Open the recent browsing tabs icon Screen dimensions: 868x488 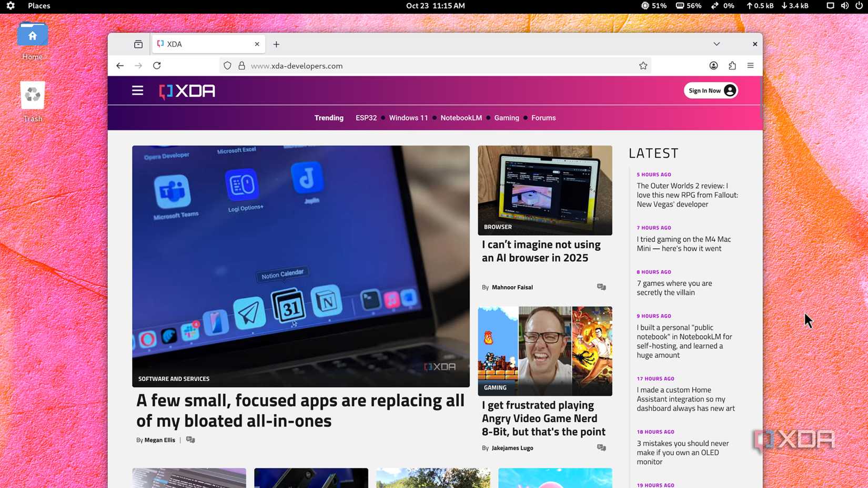(138, 44)
